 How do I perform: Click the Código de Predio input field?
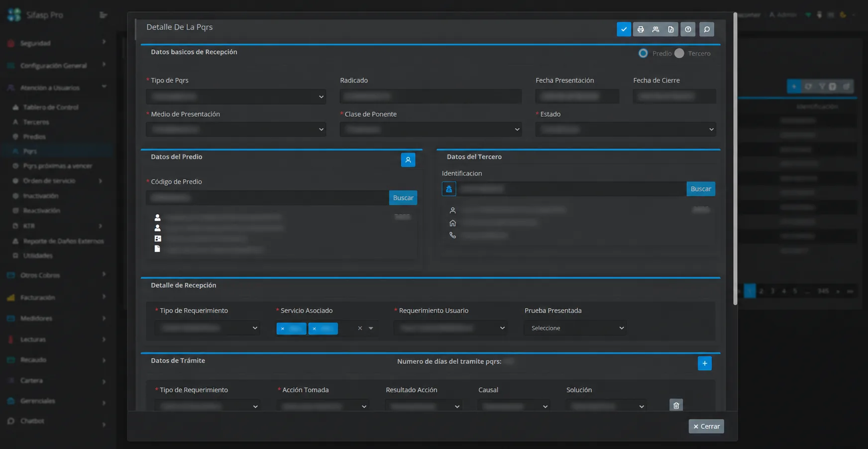pyautogui.click(x=268, y=198)
